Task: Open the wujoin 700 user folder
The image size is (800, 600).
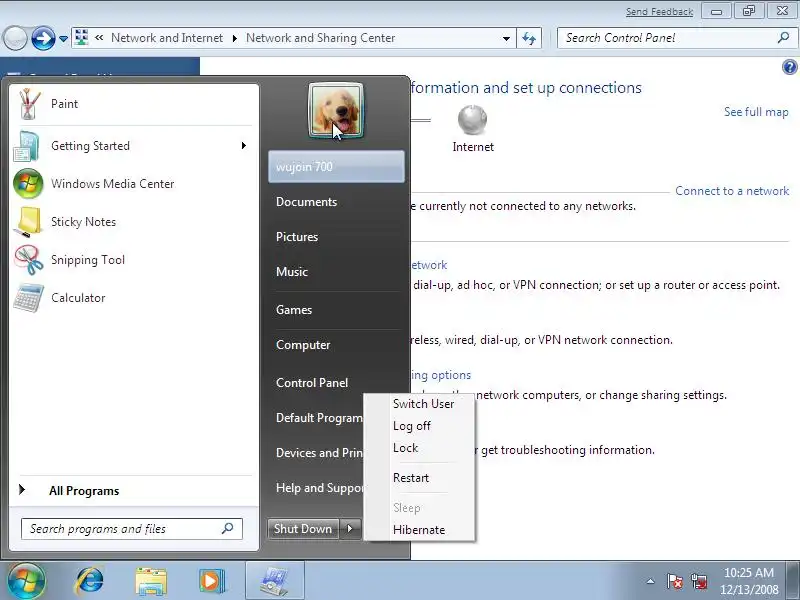Action: tap(336, 167)
